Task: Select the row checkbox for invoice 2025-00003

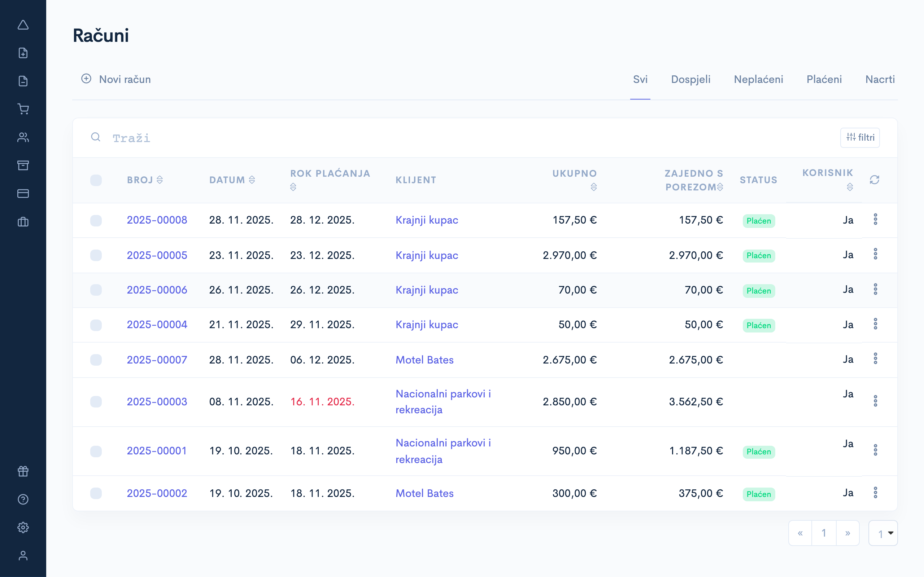Action: click(96, 401)
